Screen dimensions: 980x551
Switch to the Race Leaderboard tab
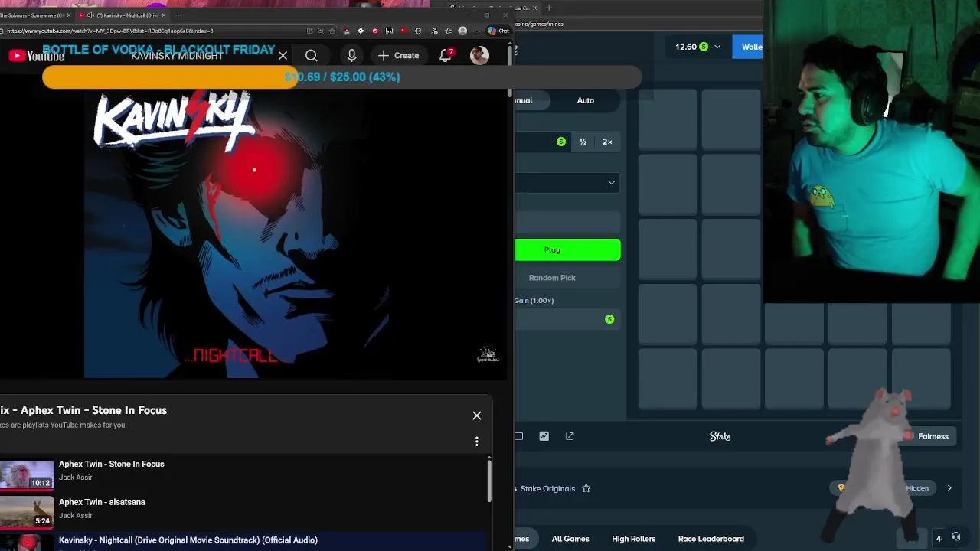(710, 539)
